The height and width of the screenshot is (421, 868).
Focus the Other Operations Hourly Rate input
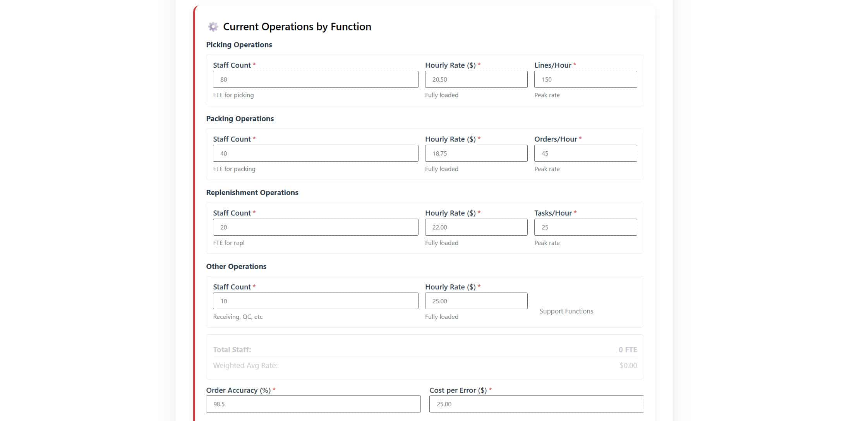(x=476, y=301)
